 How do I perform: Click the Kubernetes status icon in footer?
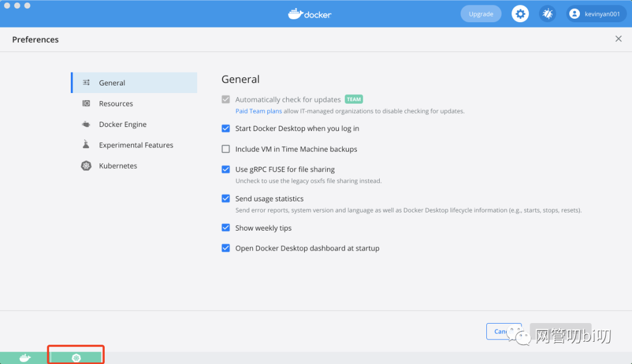click(76, 358)
